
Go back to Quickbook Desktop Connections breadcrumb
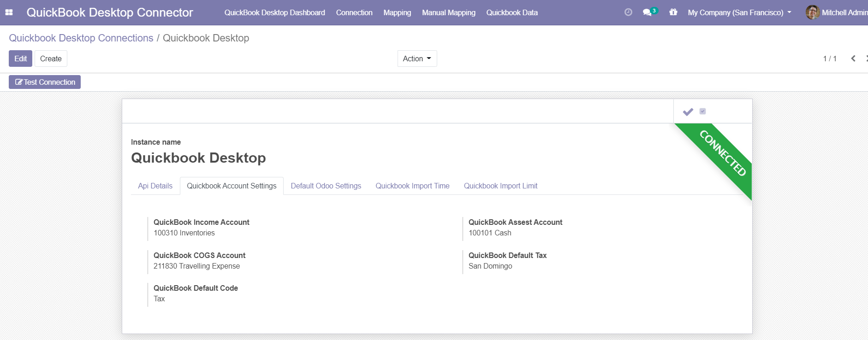pos(81,38)
